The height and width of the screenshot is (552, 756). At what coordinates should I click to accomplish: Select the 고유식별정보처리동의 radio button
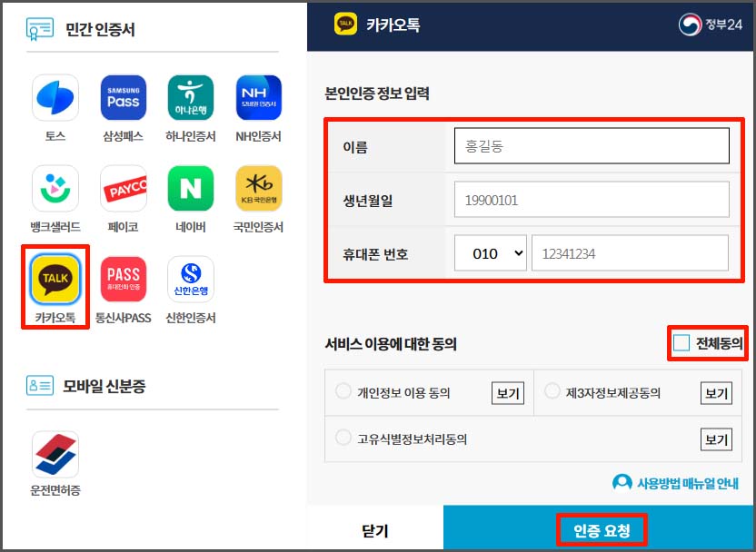point(343,438)
